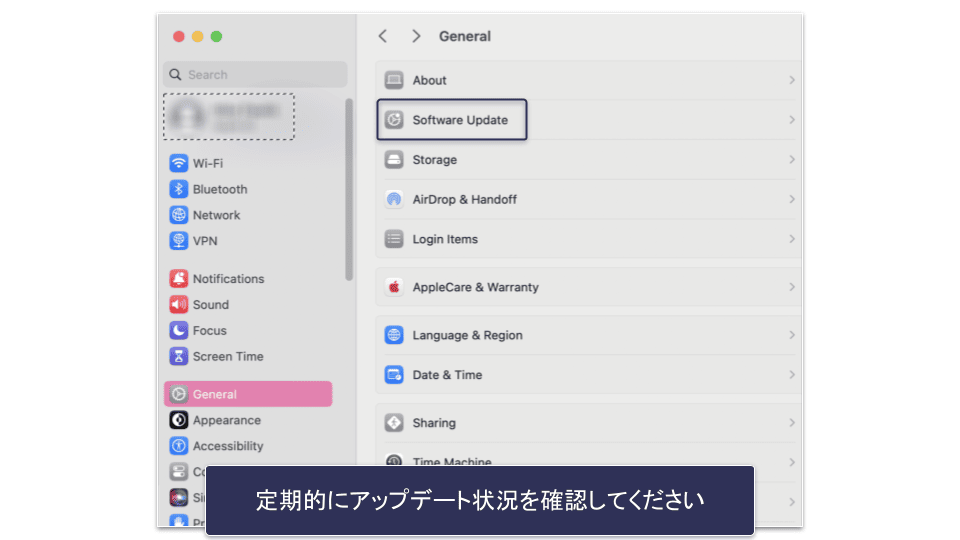Click the Date & Time calendar icon
The image size is (960, 540).
[394, 375]
